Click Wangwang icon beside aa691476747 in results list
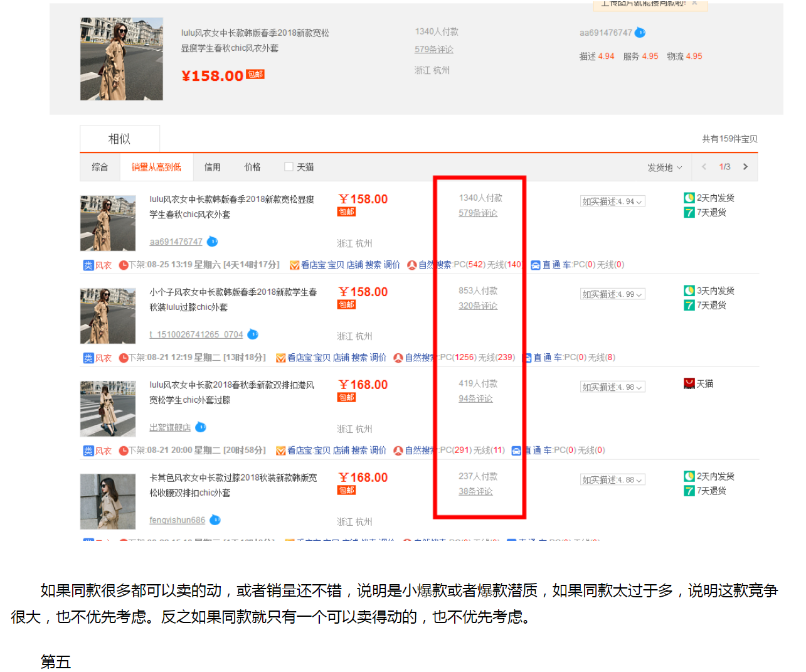This screenshot has width=806, height=672. click(213, 242)
